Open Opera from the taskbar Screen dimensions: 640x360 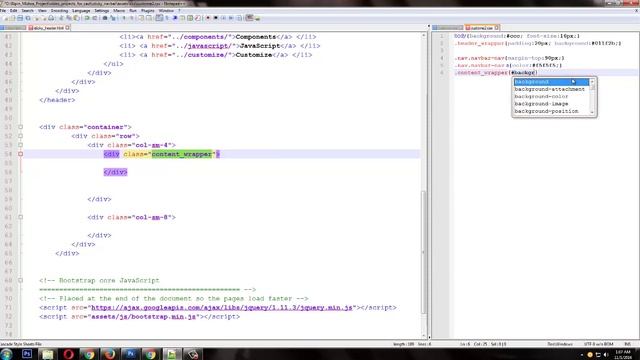[68, 354]
